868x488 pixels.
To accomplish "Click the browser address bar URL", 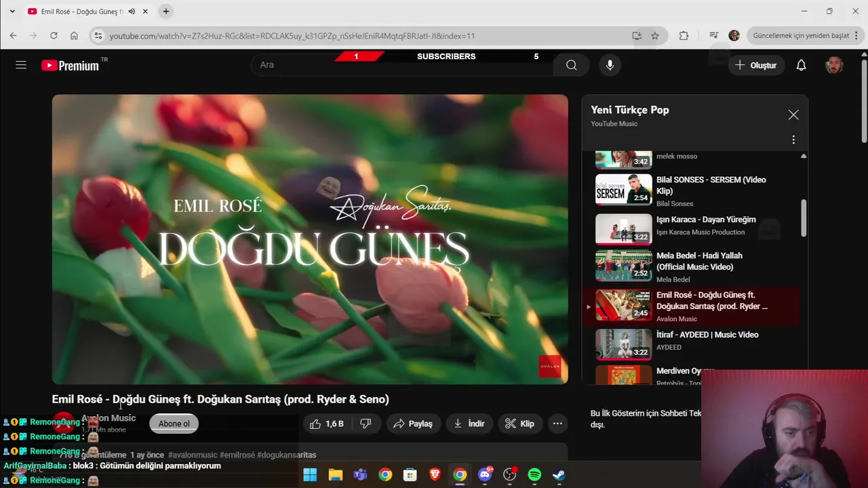I will (292, 36).
